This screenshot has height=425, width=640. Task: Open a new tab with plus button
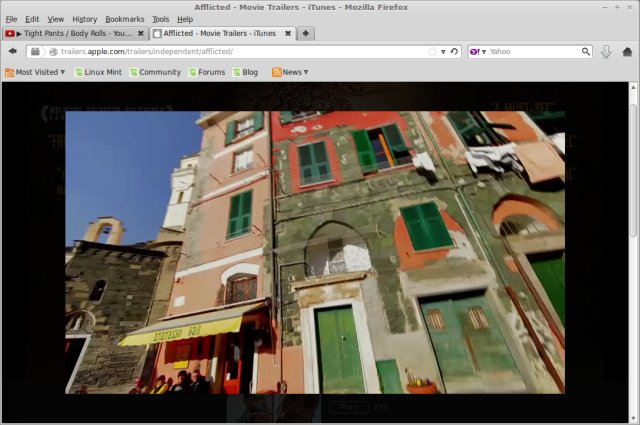pos(306,33)
